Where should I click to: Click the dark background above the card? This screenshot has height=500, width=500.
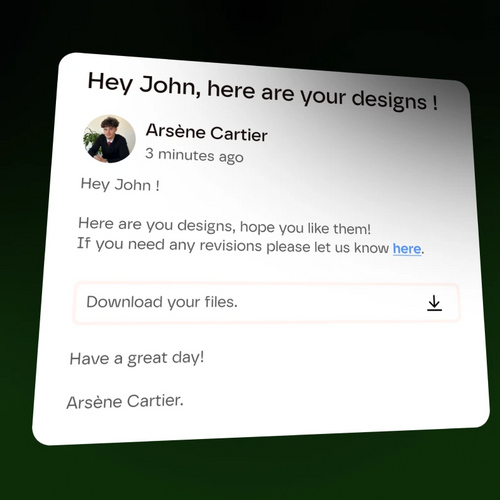tap(250, 27)
